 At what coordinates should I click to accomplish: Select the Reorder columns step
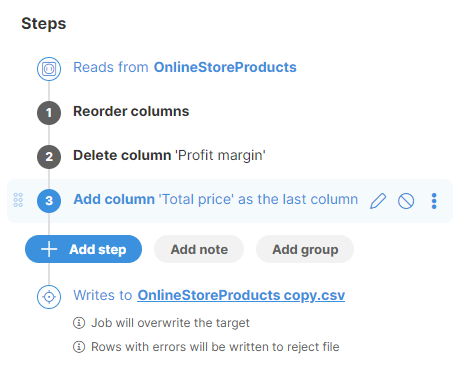pos(131,111)
